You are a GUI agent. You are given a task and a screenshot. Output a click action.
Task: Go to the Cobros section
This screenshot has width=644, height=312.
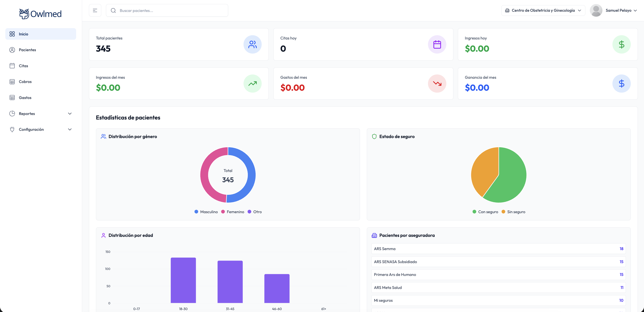click(25, 82)
